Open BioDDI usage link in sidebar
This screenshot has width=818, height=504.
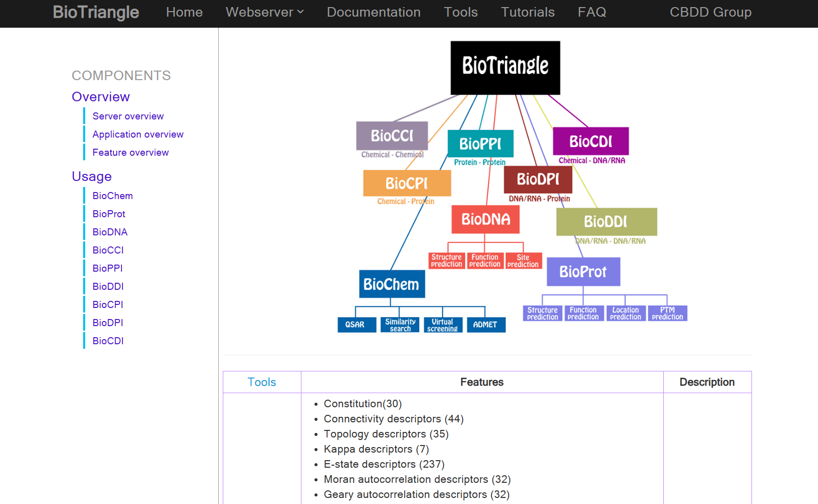click(108, 287)
